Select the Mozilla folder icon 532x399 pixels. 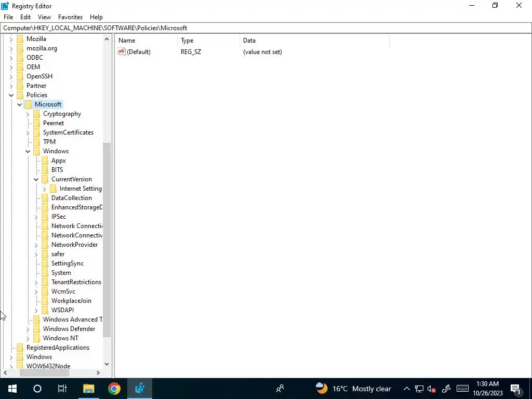[x=20, y=38]
